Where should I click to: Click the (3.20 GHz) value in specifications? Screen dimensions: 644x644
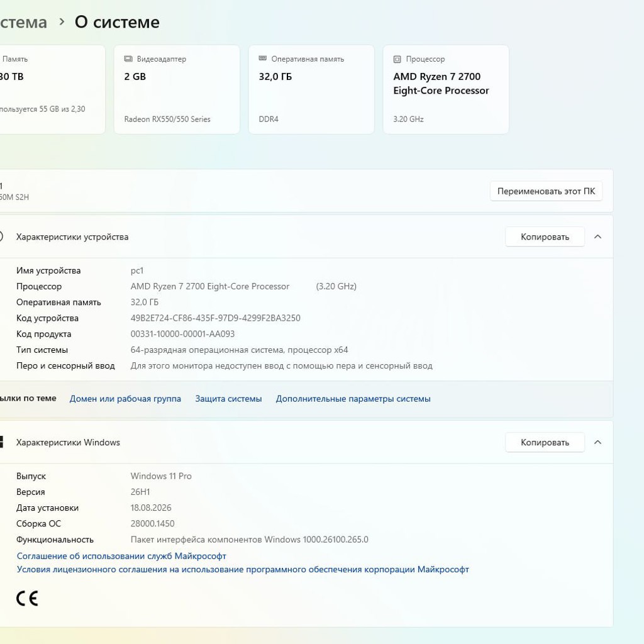[336, 286]
